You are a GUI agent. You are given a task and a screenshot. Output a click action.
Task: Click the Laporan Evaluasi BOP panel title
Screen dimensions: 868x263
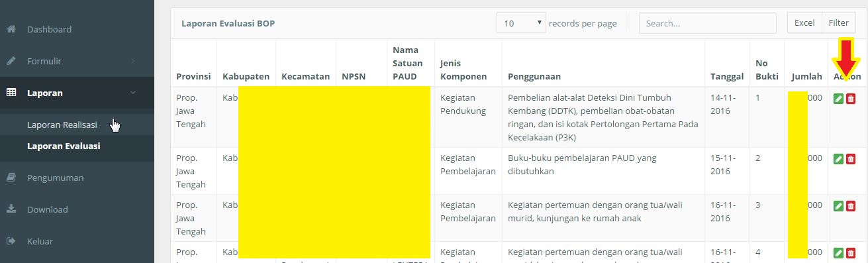pos(228,23)
